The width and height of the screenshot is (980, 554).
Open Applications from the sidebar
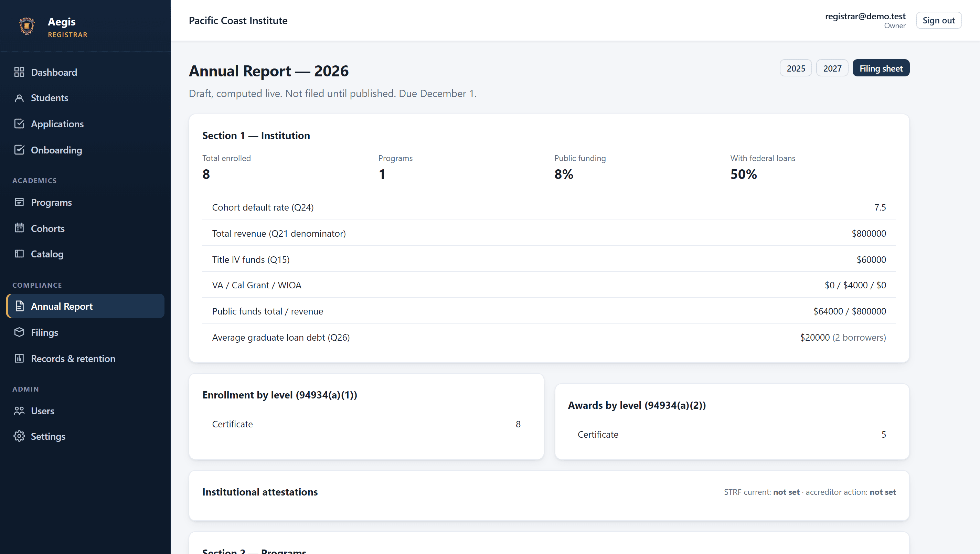[85, 124]
